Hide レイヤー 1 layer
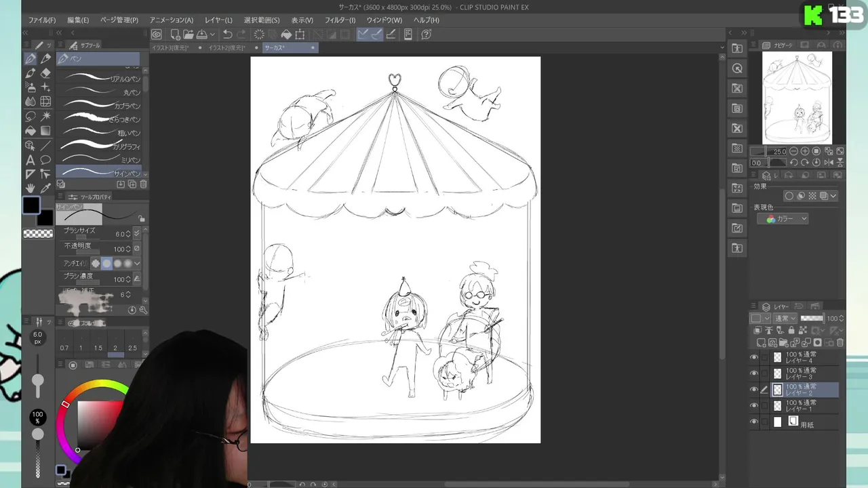The height and width of the screenshot is (488, 868). coord(754,405)
